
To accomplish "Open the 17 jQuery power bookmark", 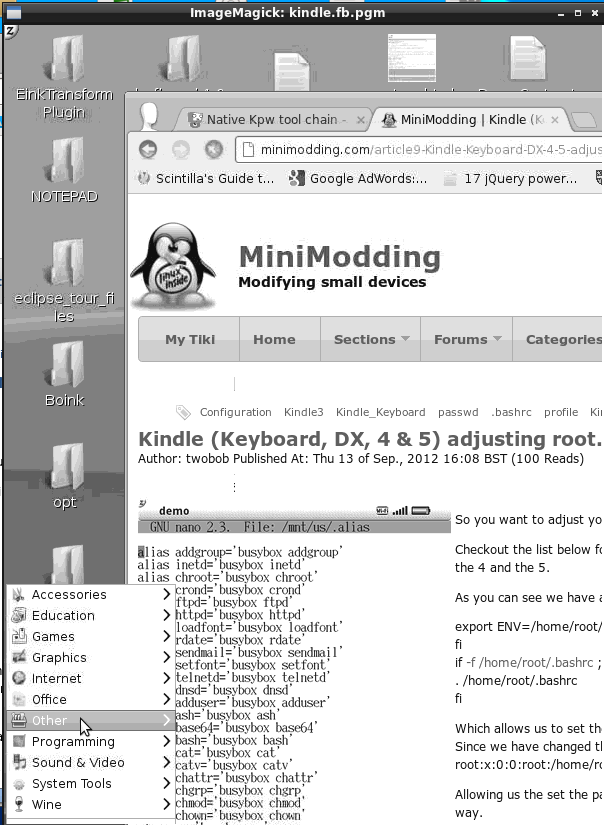I will 511,178.
